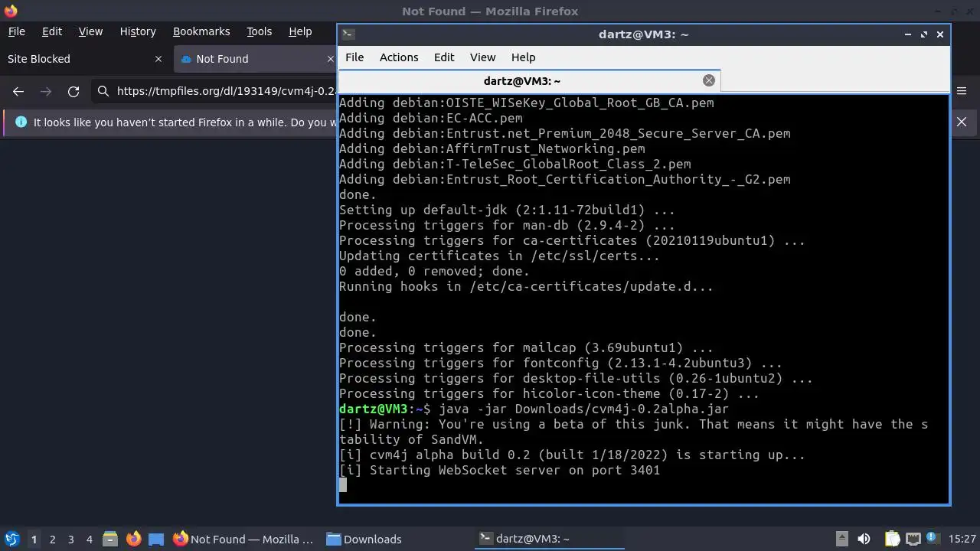Open Firefox Tools menu
The image size is (980, 551).
pos(259,31)
